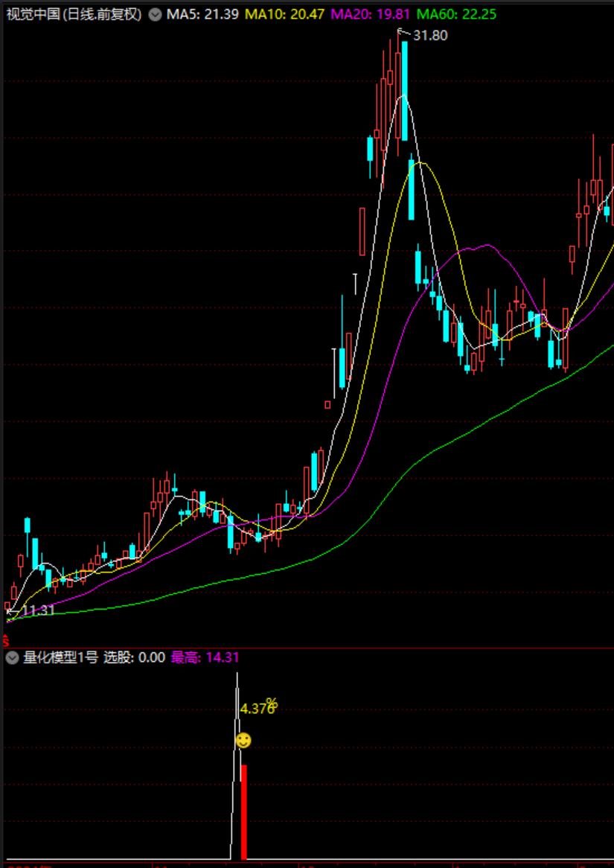Click the small red square candle in the gap-up
This screenshot has width=614, height=868.
click(x=327, y=405)
